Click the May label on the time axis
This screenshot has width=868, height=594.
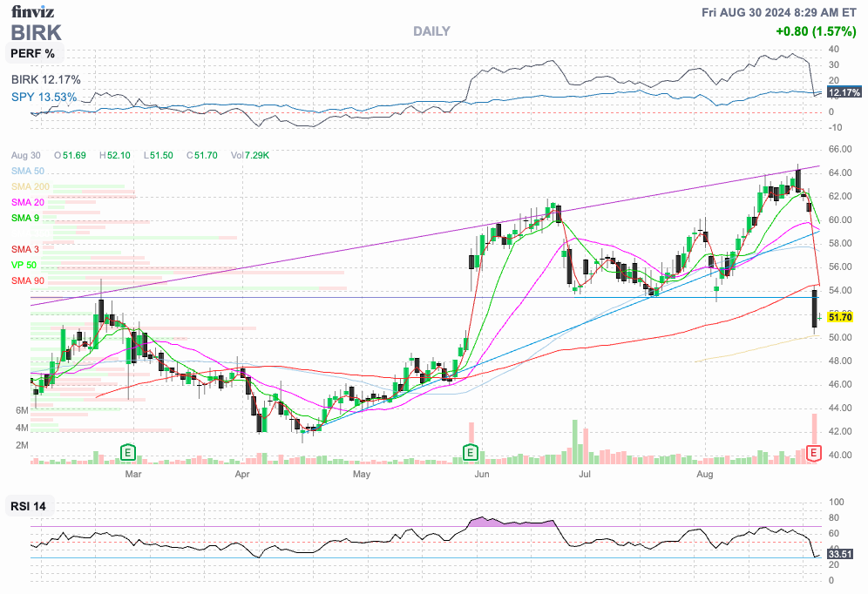(362, 474)
